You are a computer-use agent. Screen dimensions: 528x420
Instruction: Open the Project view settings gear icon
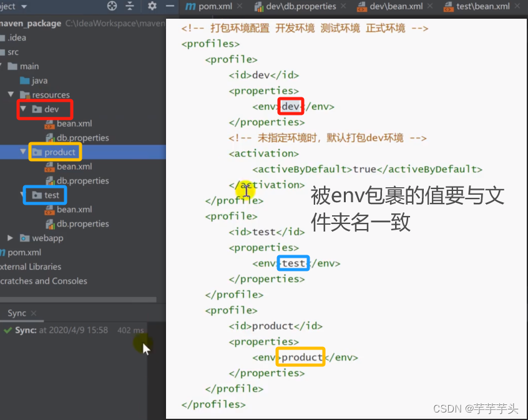(152, 6)
